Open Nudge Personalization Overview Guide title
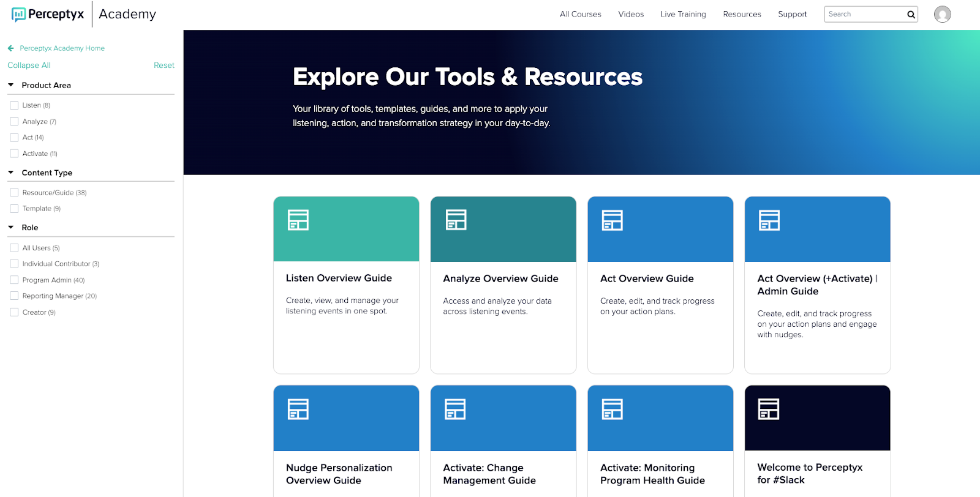This screenshot has height=497, width=980. (x=339, y=474)
